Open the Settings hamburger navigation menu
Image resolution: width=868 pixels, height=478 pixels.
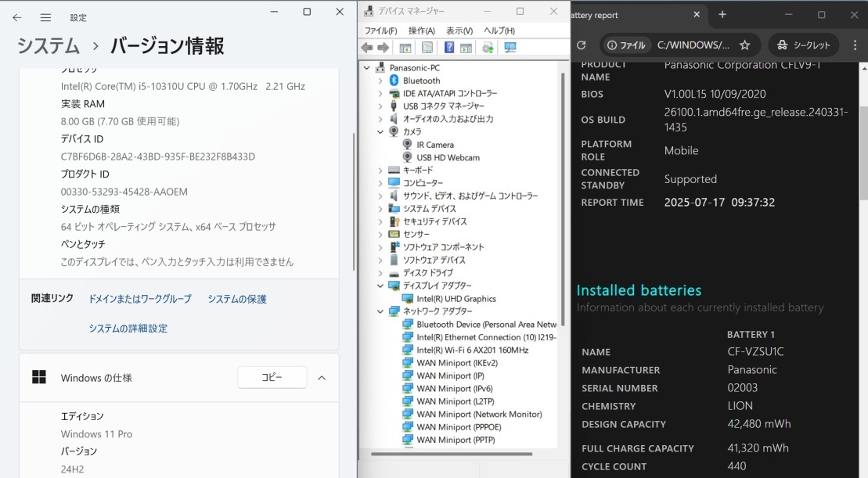(45, 17)
